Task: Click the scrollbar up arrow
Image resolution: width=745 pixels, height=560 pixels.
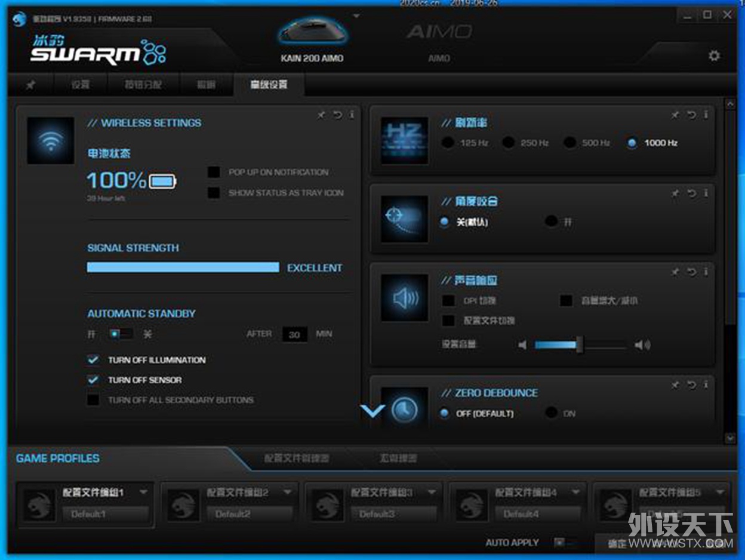Action: 730,104
